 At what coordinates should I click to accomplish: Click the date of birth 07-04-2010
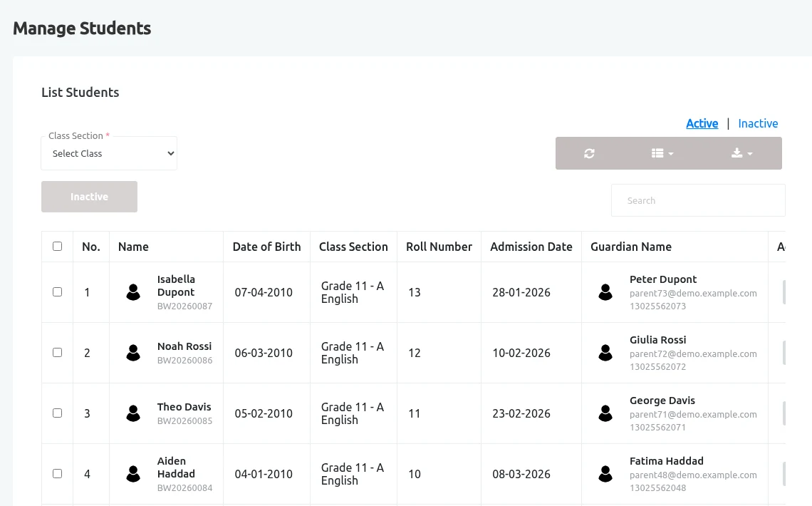(264, 293)
